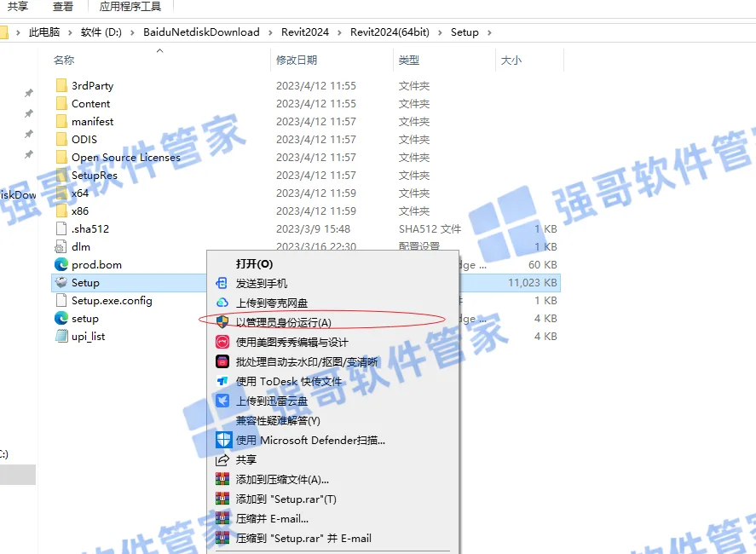Click the WinRAR icon beside 压缩并 E-mail
756x554 pixels.
222,518
